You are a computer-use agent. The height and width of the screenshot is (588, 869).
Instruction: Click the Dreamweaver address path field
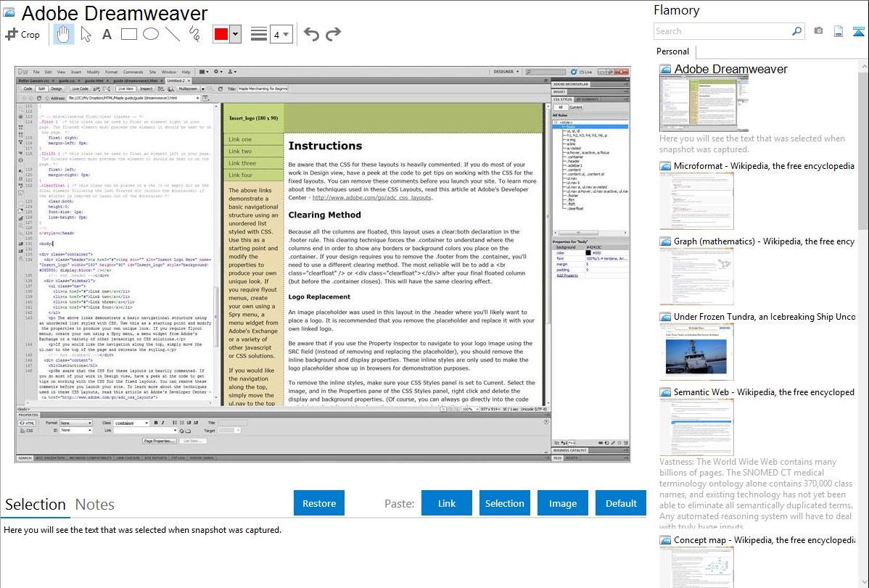(x=133, y=98)
